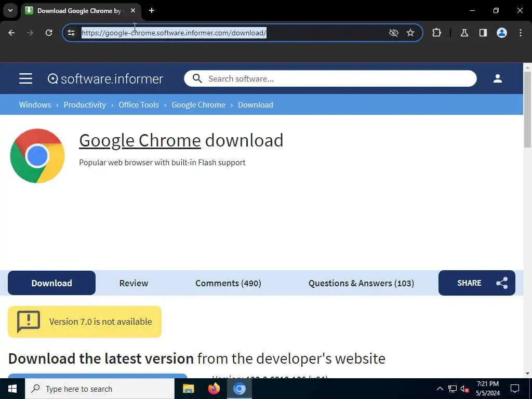
Task: Click the magnifier icon in site search
Action: tap(197, 78)
